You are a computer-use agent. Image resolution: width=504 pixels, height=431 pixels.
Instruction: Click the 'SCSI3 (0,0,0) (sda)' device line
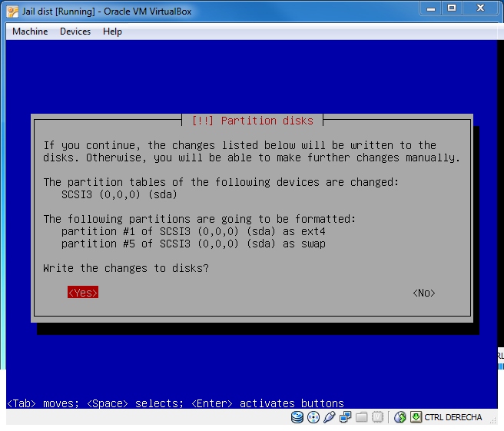(119, 195)
